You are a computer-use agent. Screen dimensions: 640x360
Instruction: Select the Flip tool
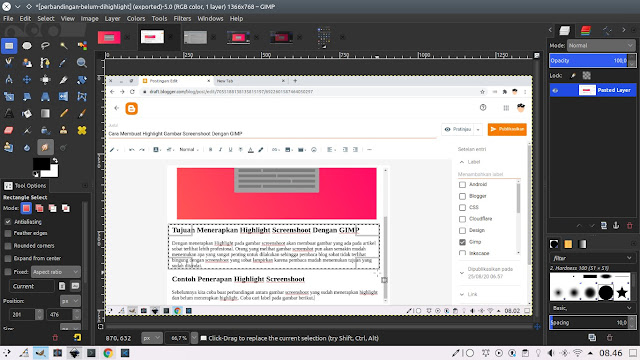63,97
